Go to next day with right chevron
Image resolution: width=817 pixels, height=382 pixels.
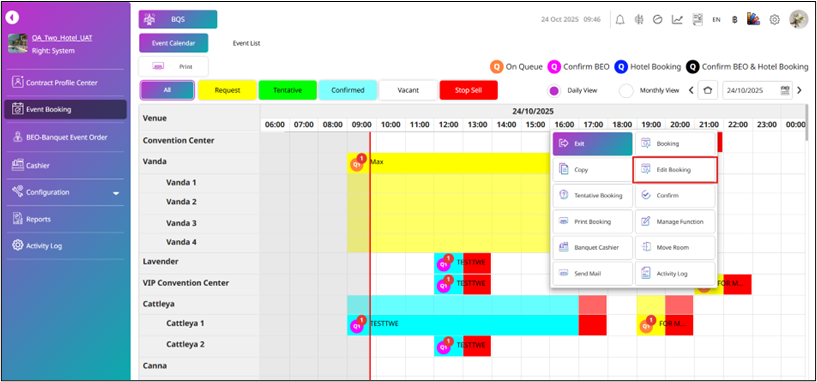point(800,90)
